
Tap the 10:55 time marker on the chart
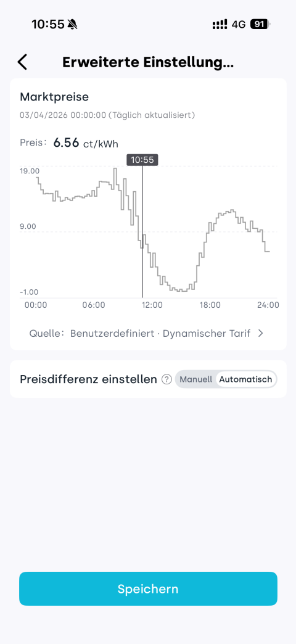142,160
